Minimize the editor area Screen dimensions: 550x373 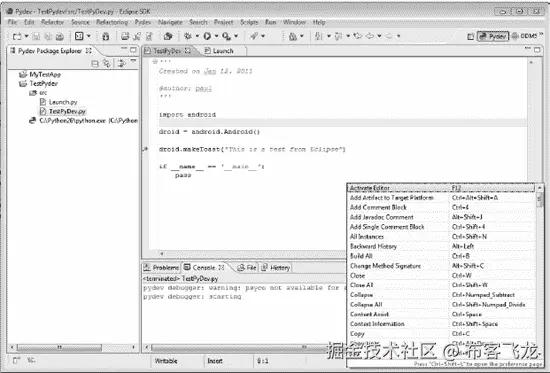pos(528,49)
